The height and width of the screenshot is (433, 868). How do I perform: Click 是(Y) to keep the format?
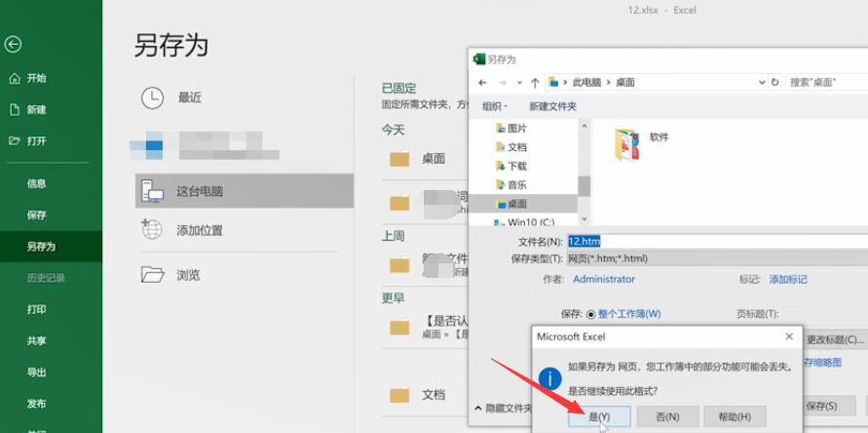(x=599, y=416)
